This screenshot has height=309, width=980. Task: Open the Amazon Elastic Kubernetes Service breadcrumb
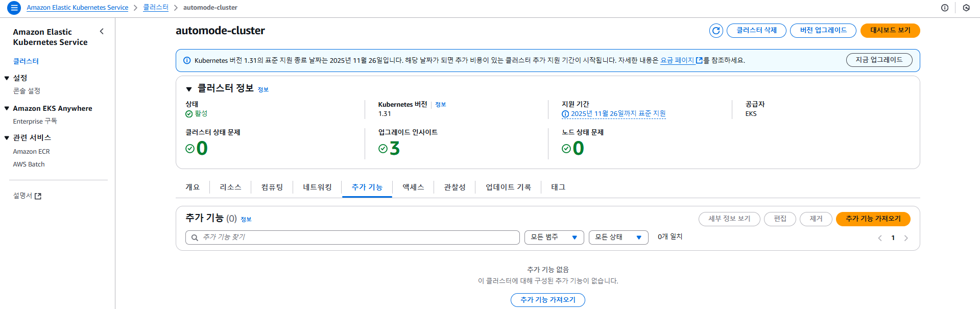[78, 8]
